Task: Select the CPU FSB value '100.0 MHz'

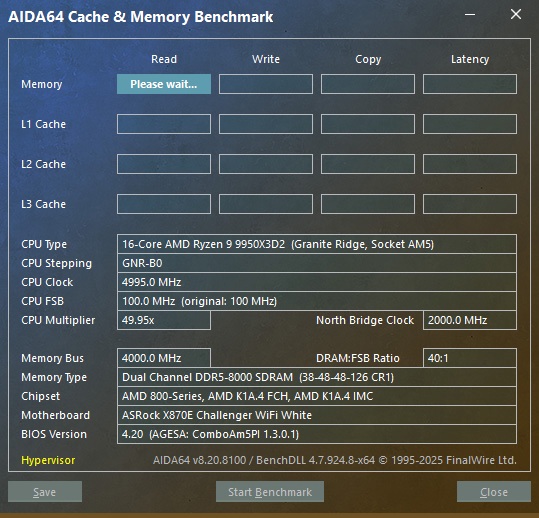Action: click(317, 301)
